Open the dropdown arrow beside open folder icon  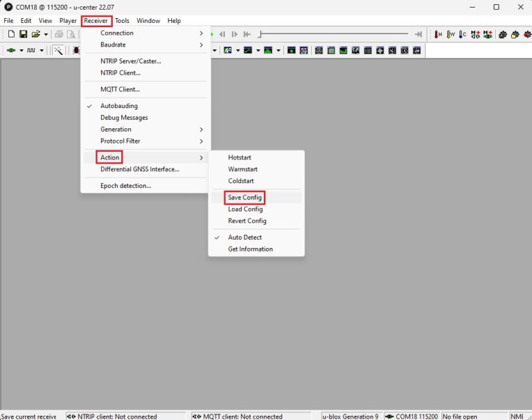[x=46, y=34]
